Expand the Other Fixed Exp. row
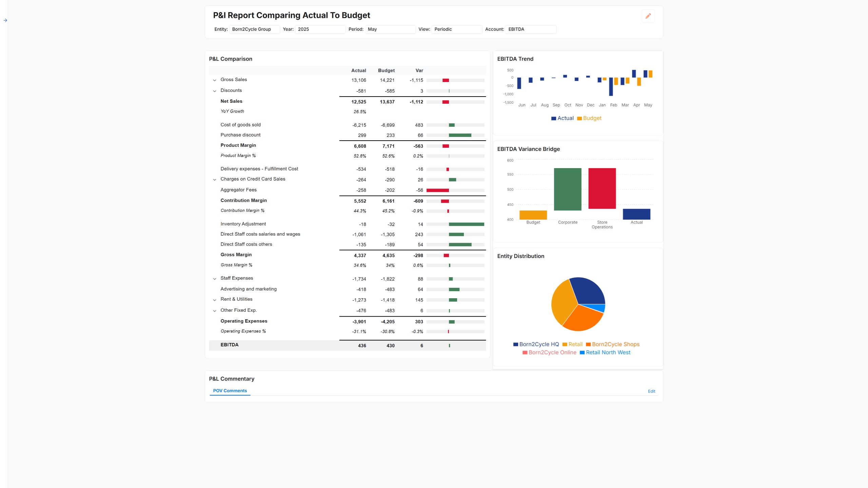The image size is (868, 488). [x=215, y=311]
